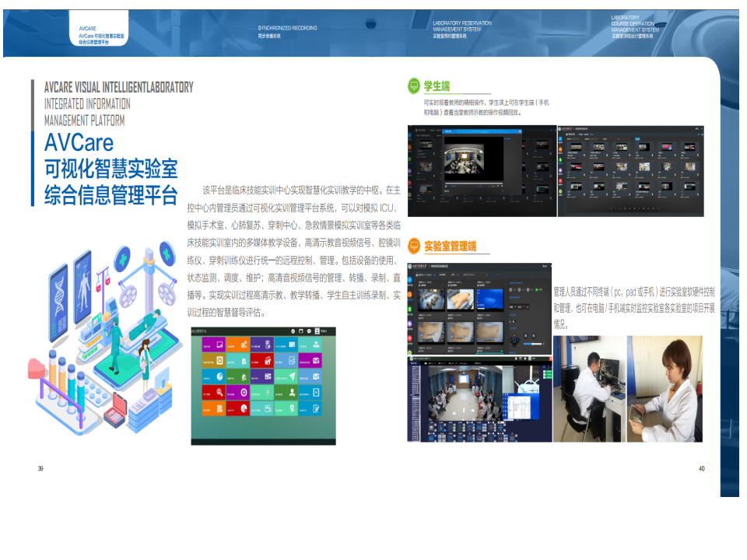Select the SYNCHRONIZED RECORDING header tab
This screenshot has height=560, width=747.
(287, 32)
